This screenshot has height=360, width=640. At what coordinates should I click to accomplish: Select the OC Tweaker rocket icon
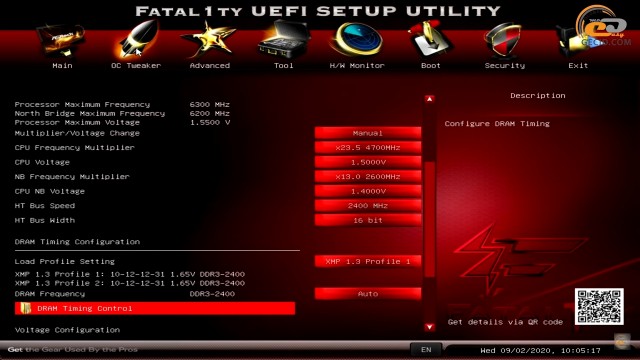tap(137, 39)
